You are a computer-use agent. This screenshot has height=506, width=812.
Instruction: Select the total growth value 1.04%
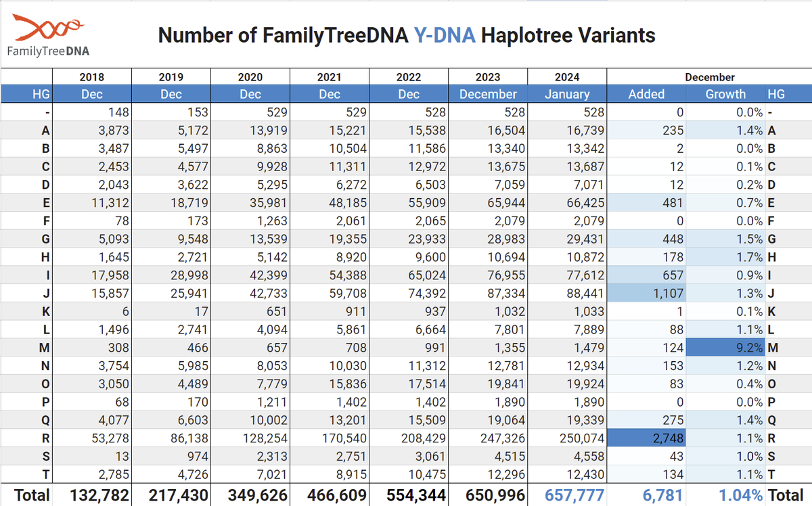click(725, 495)
